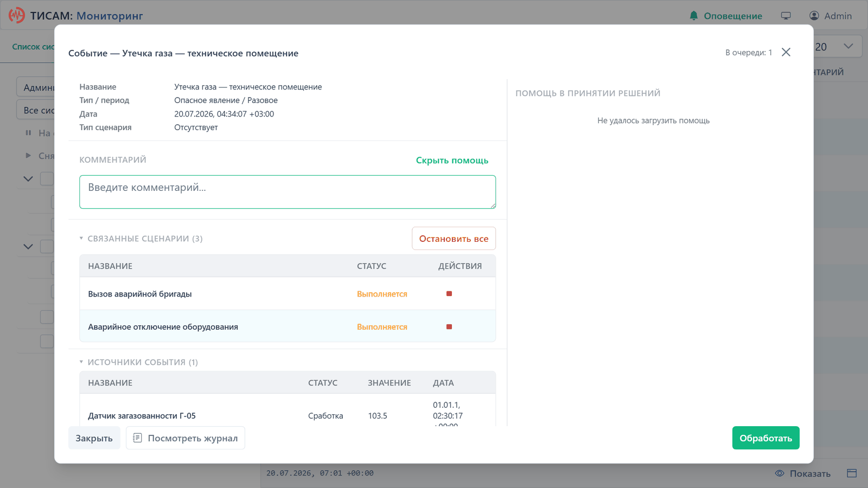
Task: Click the journal icon in Посмотреть журнал
Action: pos(138,438)
